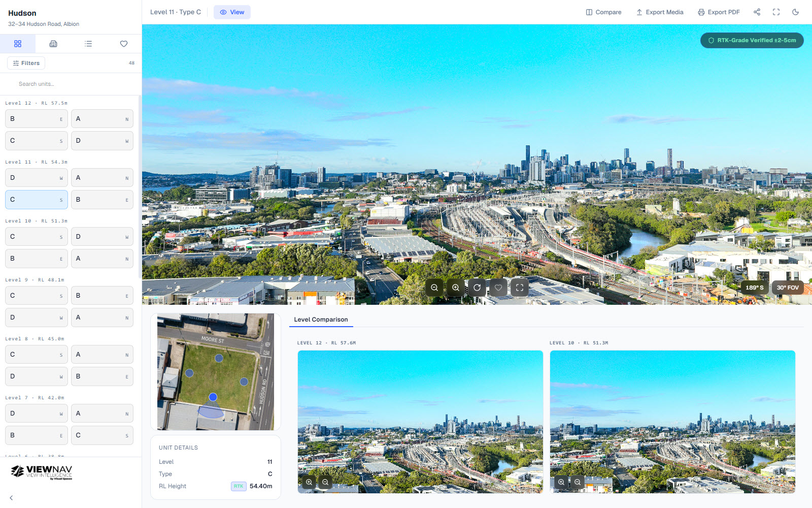Open the building view sidebar tab
The height and width of the screenshot is (508, 812).
pos(53,44)
